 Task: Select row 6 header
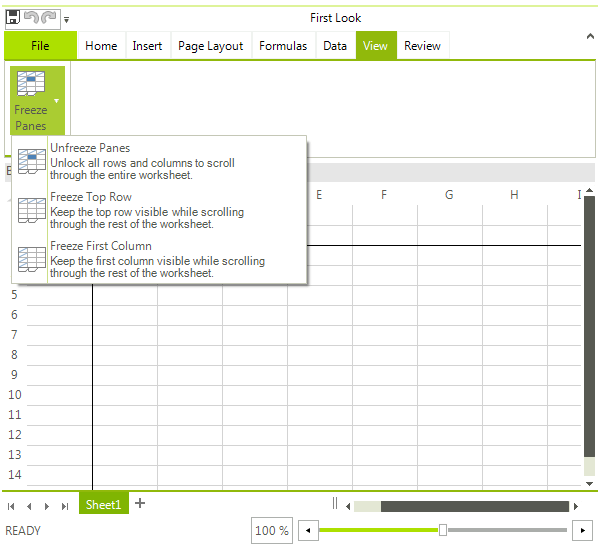tap(14, 315)
